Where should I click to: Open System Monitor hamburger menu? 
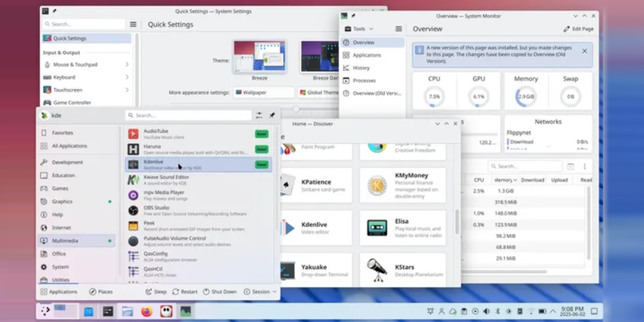(x=398, y=29)
